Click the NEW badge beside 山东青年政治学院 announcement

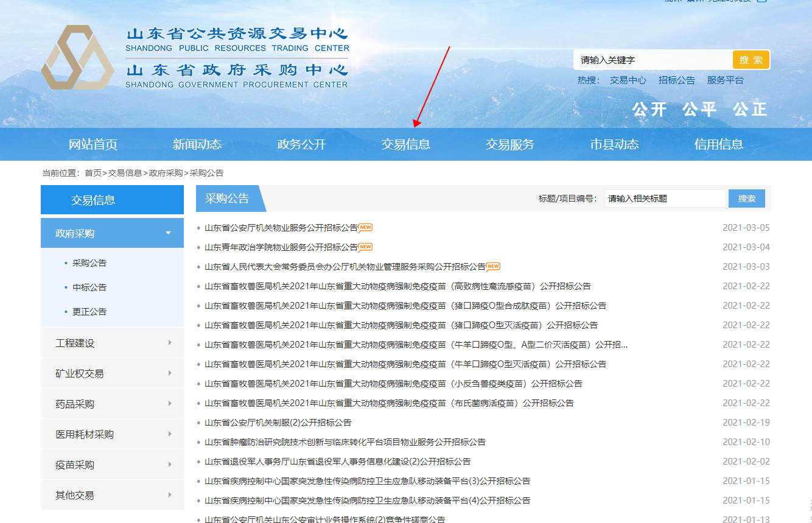365,247
